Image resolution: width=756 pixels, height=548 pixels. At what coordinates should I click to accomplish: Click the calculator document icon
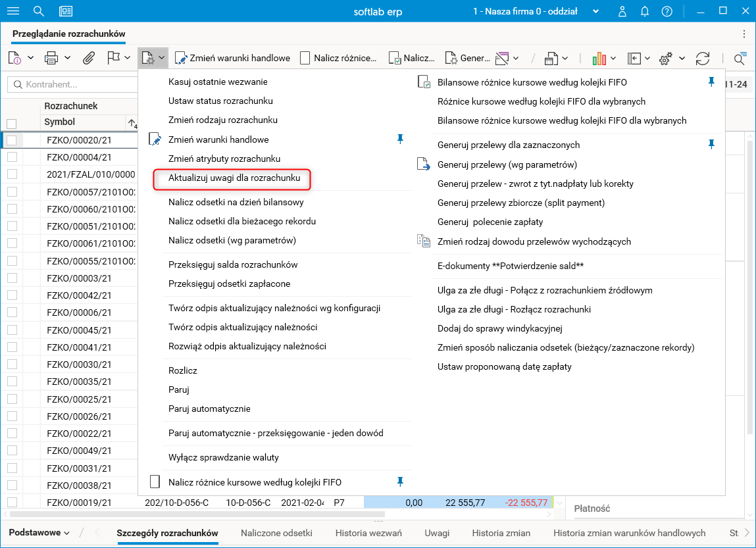point(551,59)
